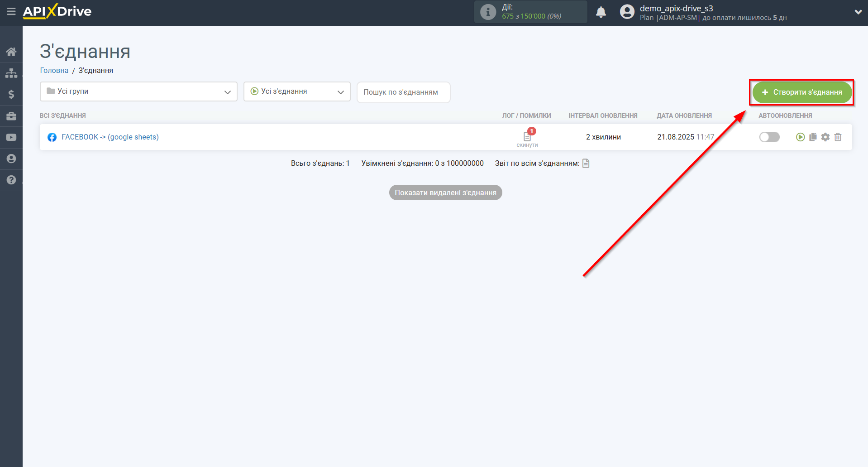This screenshot has height=467, width=868.
Task: Delete the FACEBOOK connection
Action: [x=838, y=137]
